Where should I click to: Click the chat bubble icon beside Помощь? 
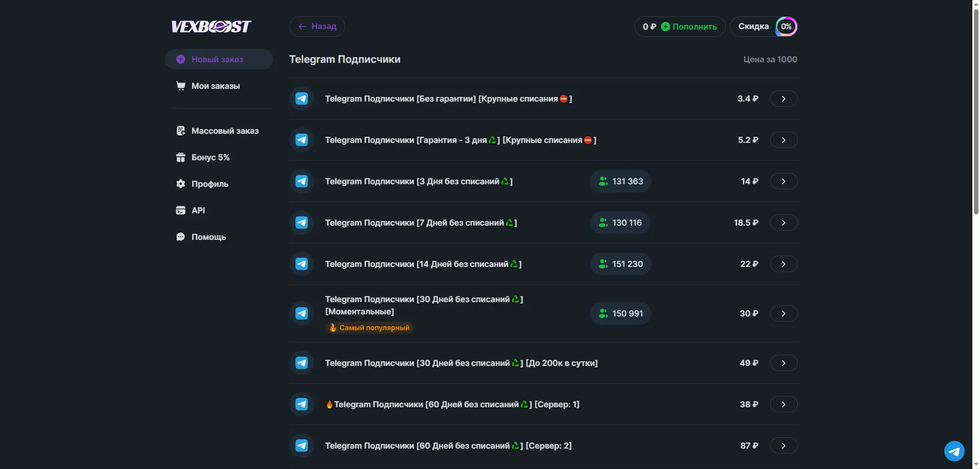[x=181, y=237]
